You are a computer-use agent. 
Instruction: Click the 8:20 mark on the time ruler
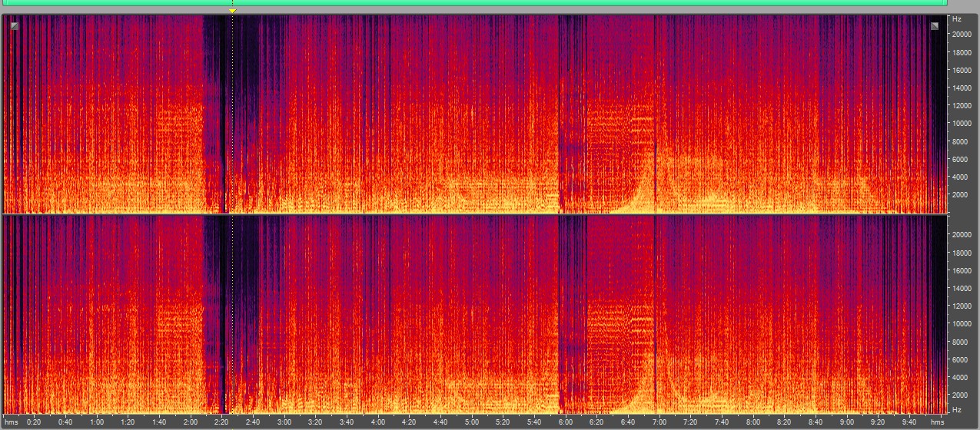click(784, 422)
